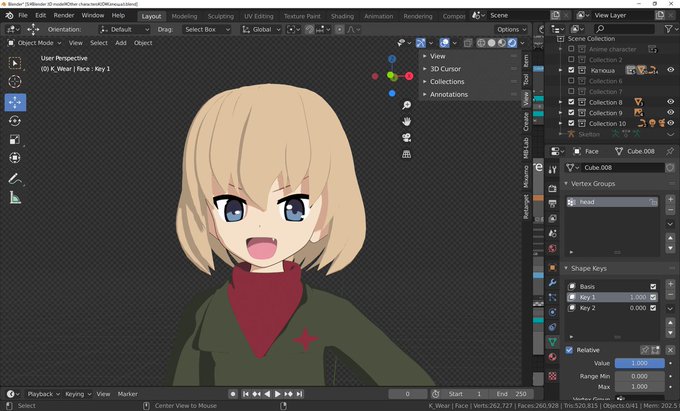
Task: Select the Scale tool
Action: (x=15, y=139)
